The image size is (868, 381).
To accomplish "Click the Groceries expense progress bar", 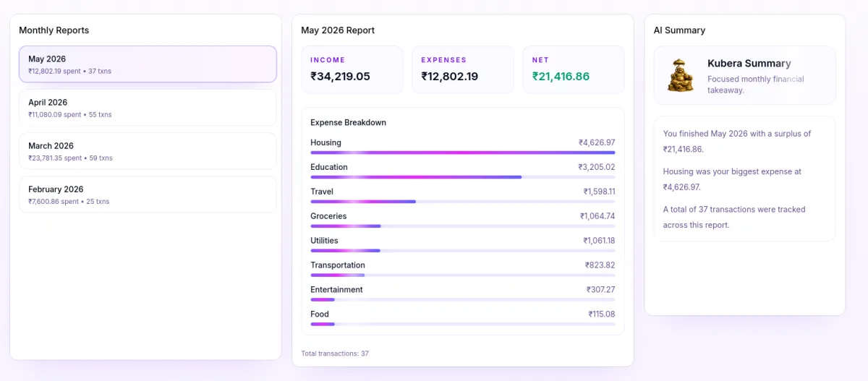I will 463,226.
